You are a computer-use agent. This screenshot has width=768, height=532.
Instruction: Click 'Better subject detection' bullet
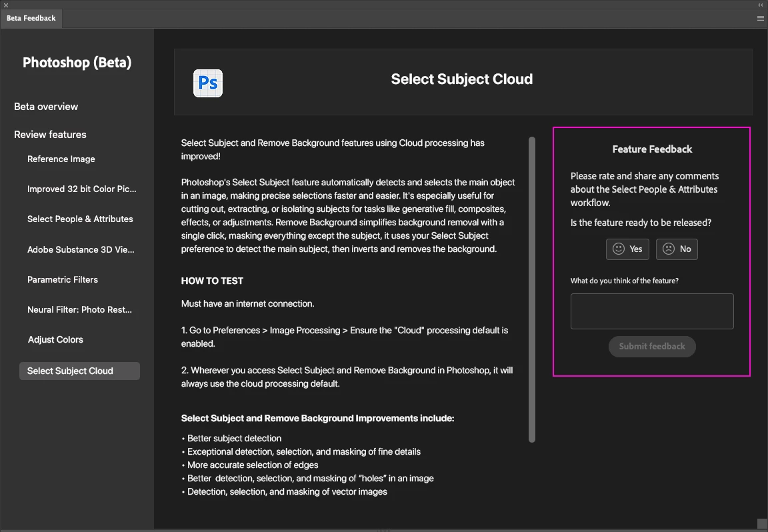234,439
